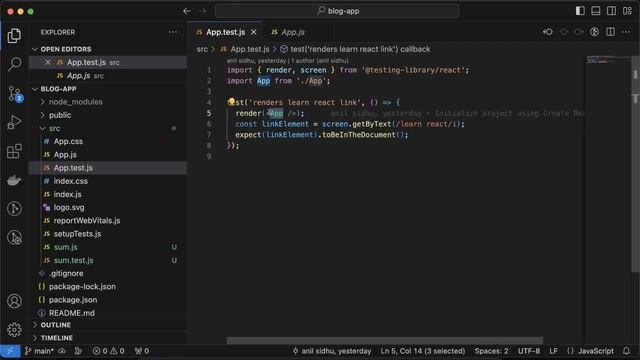The width and height of the screenshot is (640, 360).
Task: Click LF end of line setting
Action: click(x=553, y=351)
